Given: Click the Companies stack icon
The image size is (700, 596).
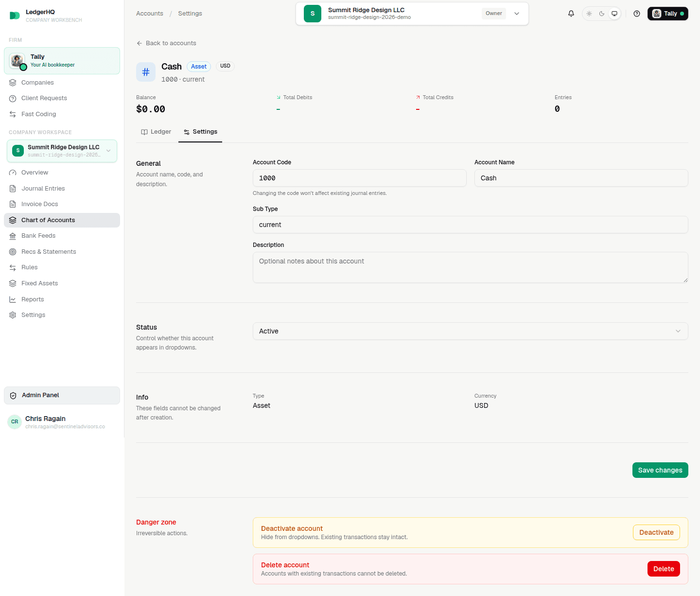Looking at the screenshot, I should (13, 83).
